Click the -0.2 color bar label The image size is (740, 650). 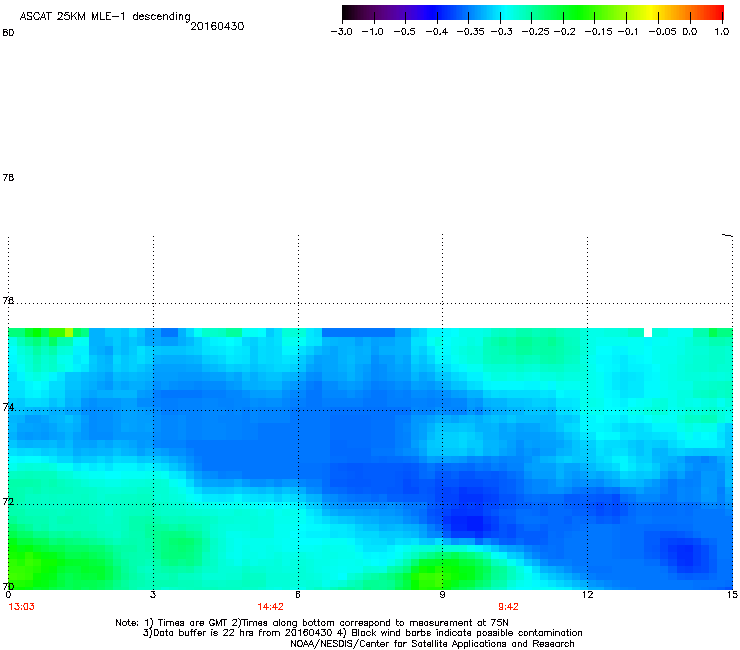coord(564,32)
